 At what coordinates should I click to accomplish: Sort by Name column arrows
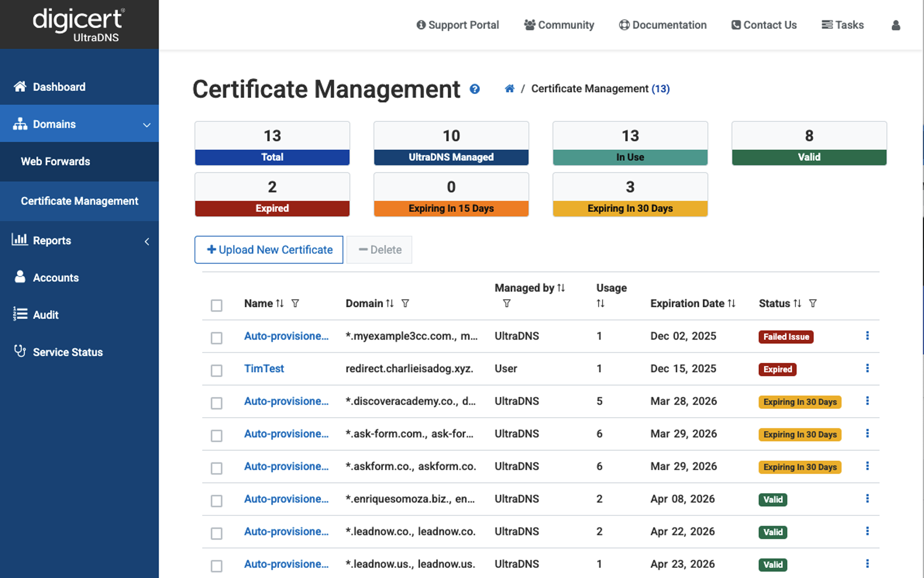(x=280, y=303)
